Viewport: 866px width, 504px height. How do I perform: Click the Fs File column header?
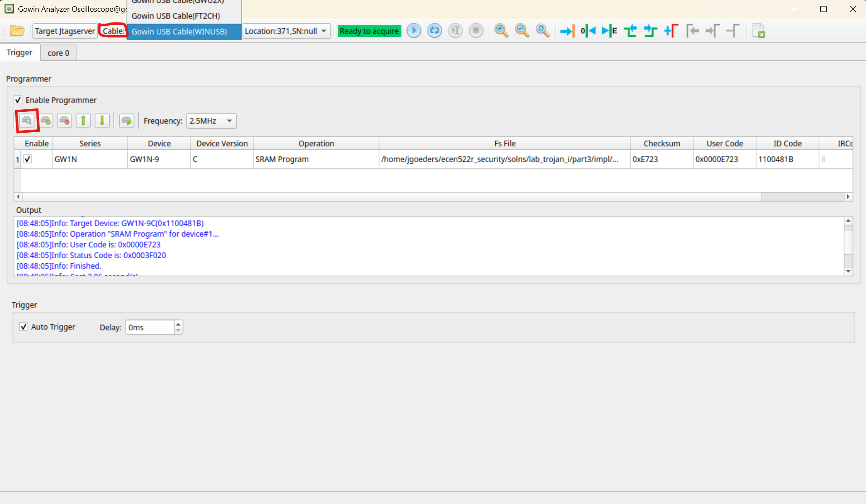(x=504, y=143)
